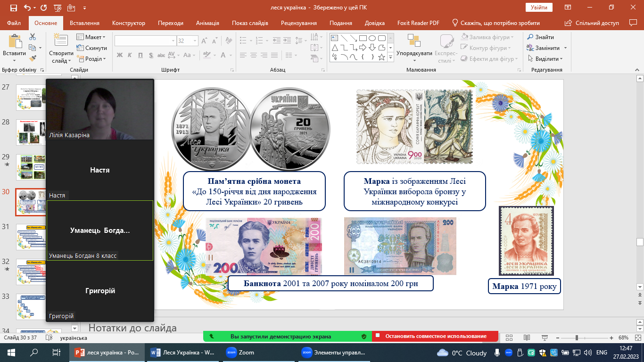This screenshot has height=362, width=644.
Task: Click the taskbar search magnifier
Action: click(34, 353)
